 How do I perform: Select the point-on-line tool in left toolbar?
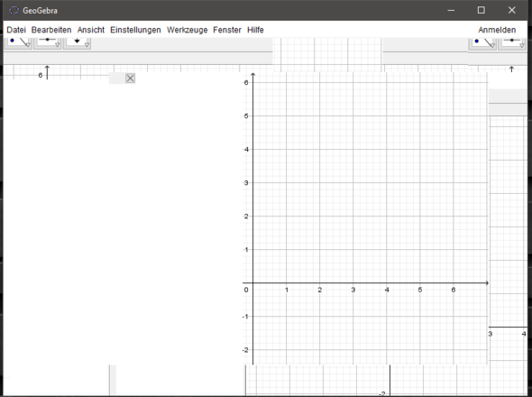click(x=48, y=42)
